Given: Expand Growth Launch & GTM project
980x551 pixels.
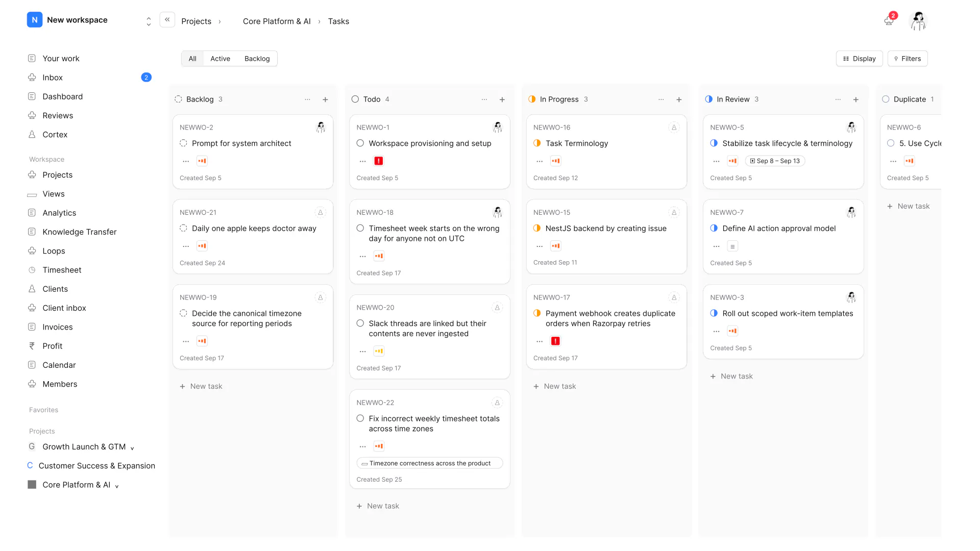Looking at the screenshot, I should pos(132,448).
